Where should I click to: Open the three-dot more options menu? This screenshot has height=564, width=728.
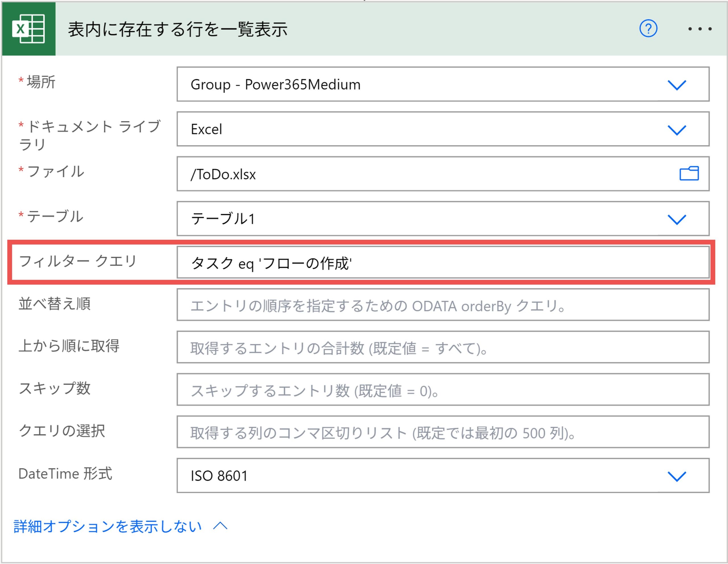coord(700,29)
